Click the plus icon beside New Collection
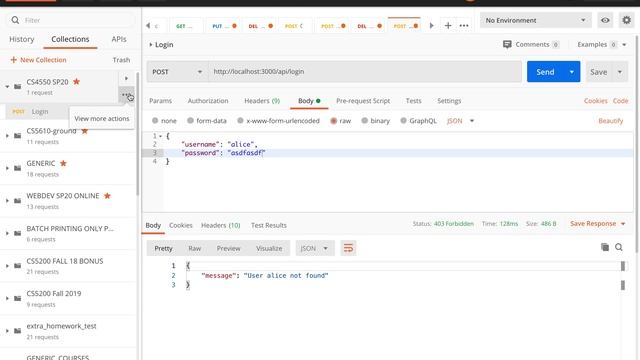The height and width of the screenshot is (360, 640). (x=13, y=60)
